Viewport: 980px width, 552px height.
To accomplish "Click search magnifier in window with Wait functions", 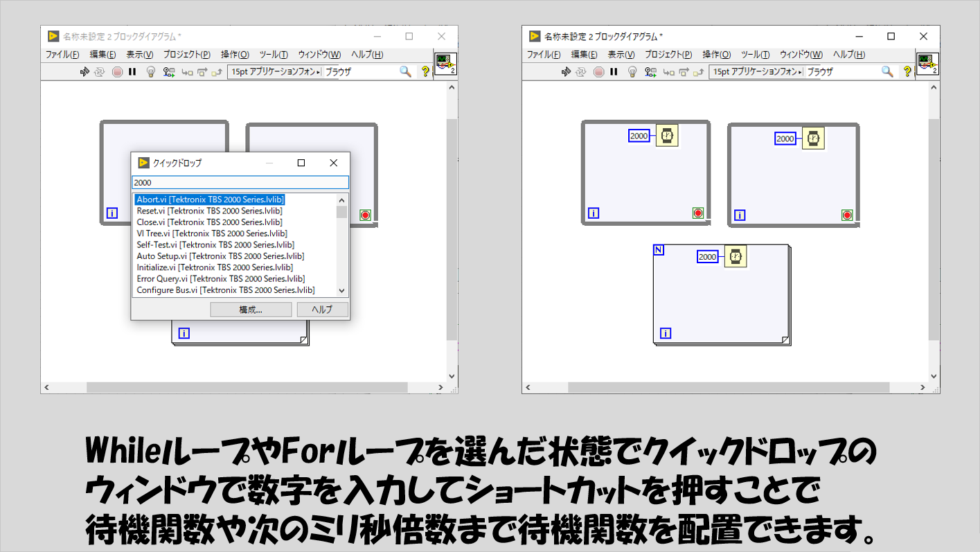I will [887, 71].
